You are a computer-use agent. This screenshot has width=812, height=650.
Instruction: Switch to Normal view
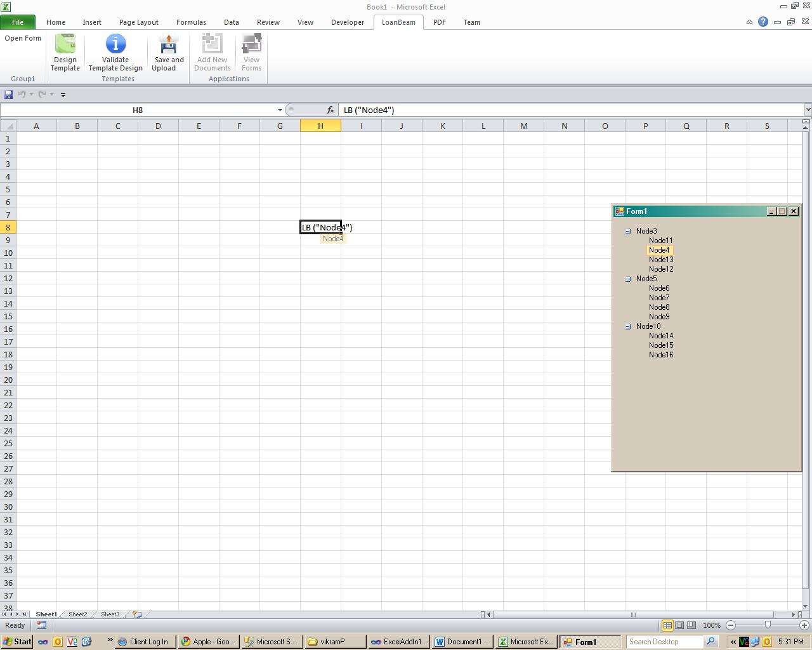click(x=667, y=625)
